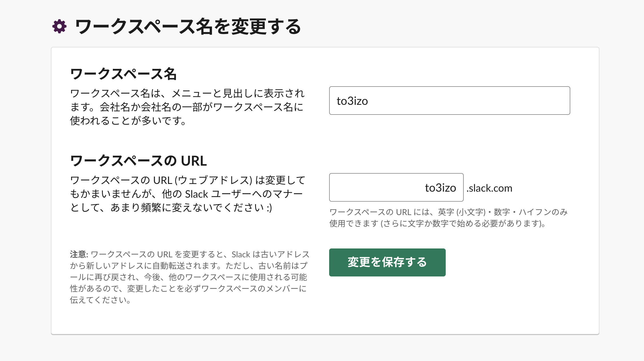The image size is (644, 361).
Task: Save the workspace changes
Action: (387, 263)
